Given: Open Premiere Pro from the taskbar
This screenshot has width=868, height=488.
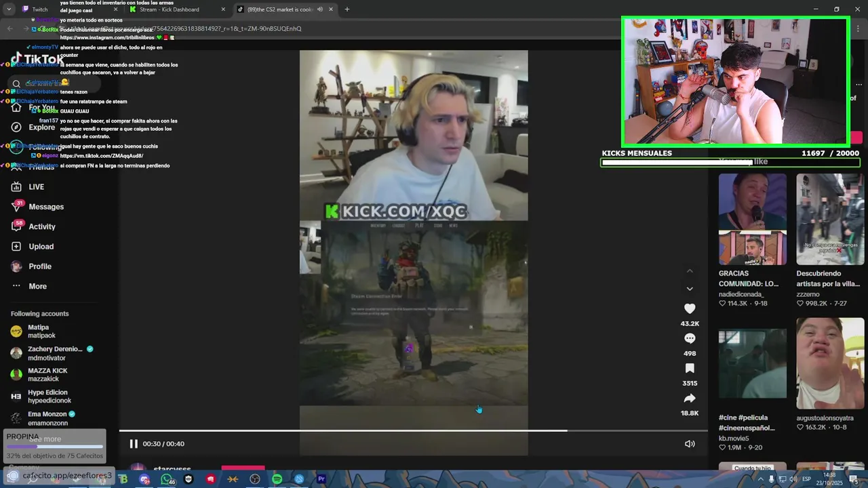Looking at the screenshot, I should [321, 479].
